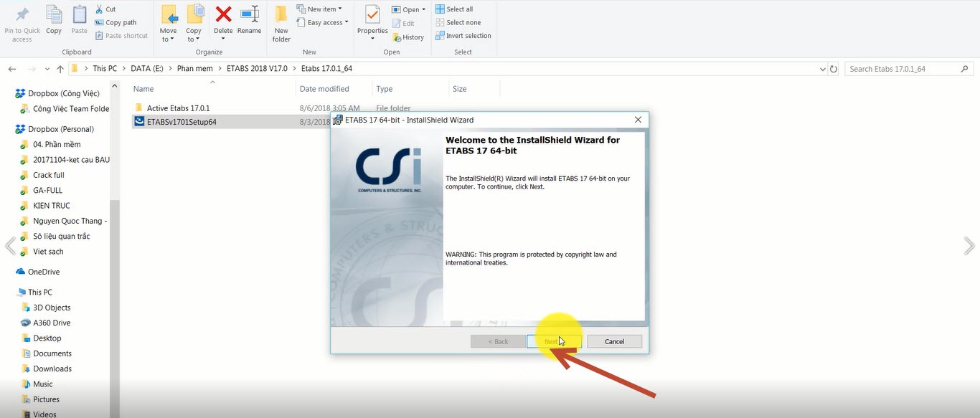The height and width of the screenshot is (418, 980).
Task: Select Downloads in the navigation pane
Action: coord(52,369)
